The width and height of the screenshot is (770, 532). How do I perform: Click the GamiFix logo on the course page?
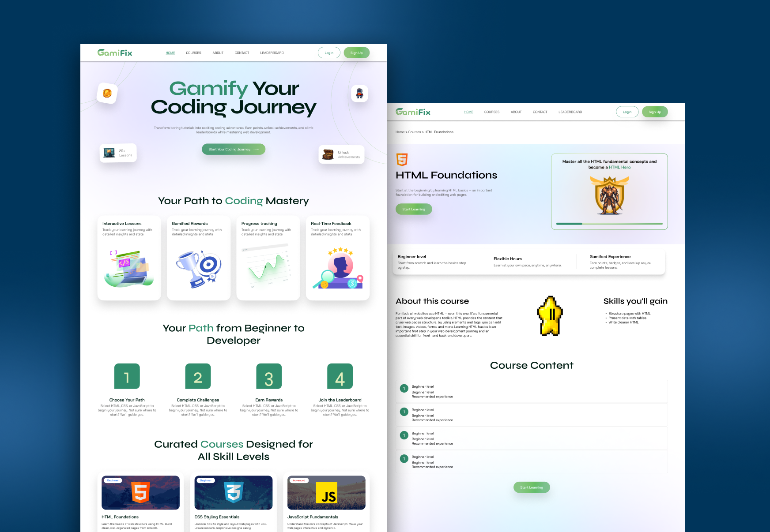point(413,112)
